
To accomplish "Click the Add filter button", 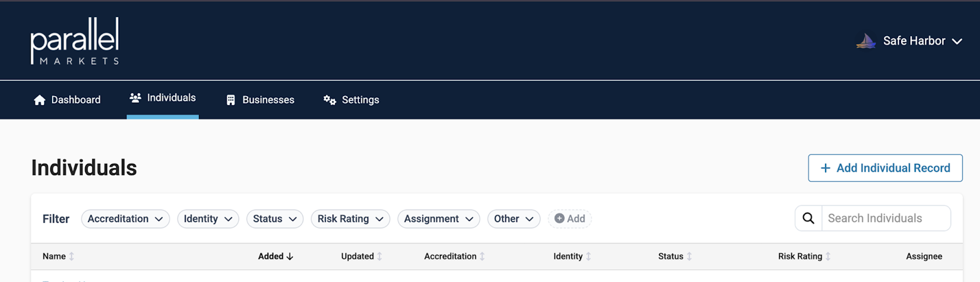I will pos(570,218).
